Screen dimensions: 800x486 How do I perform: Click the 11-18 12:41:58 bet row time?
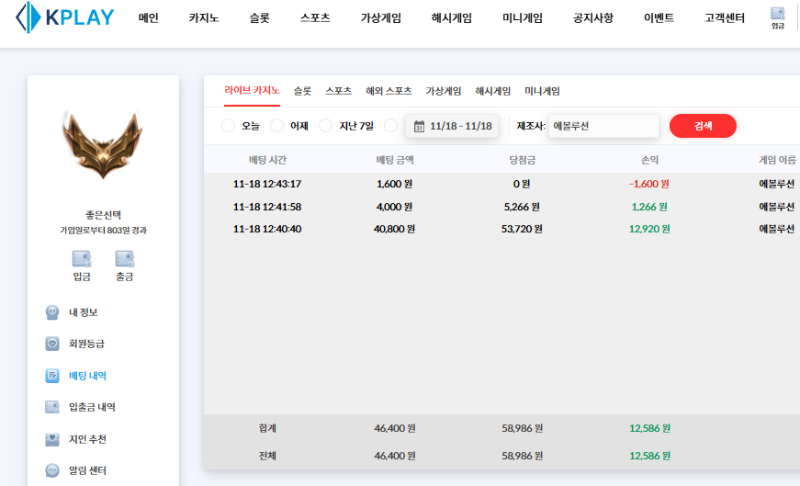[x=267, y=207]
